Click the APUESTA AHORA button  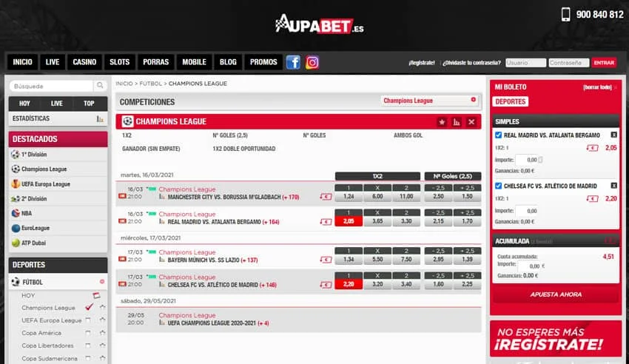click(556, 294)
